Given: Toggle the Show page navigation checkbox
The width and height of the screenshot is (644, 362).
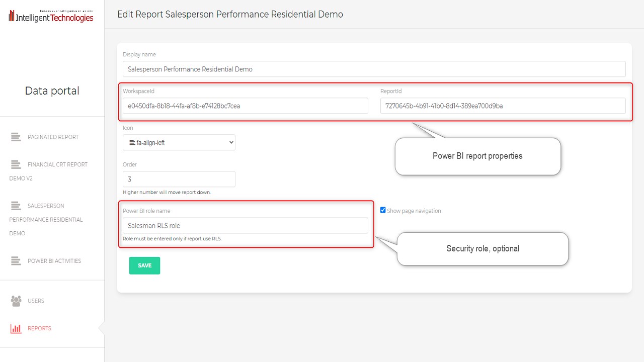Looking at the screenshot, I should pos(383,210).
